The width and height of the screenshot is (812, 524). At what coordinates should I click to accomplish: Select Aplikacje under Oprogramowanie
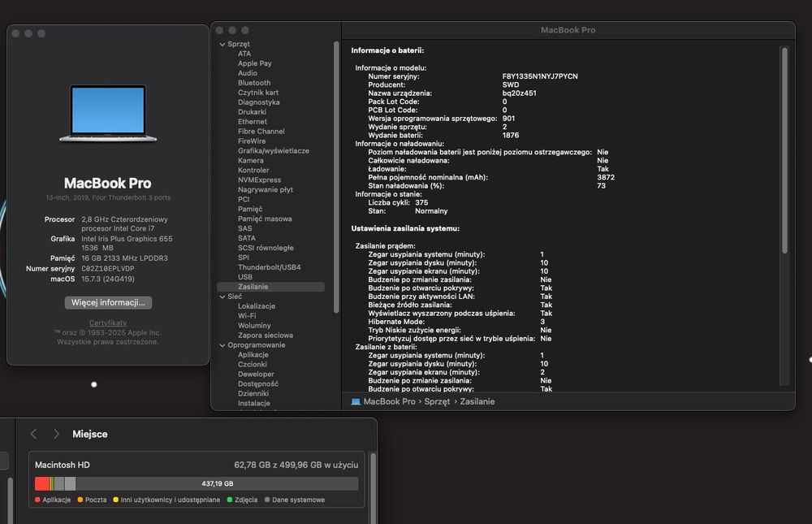click(253, 355)
